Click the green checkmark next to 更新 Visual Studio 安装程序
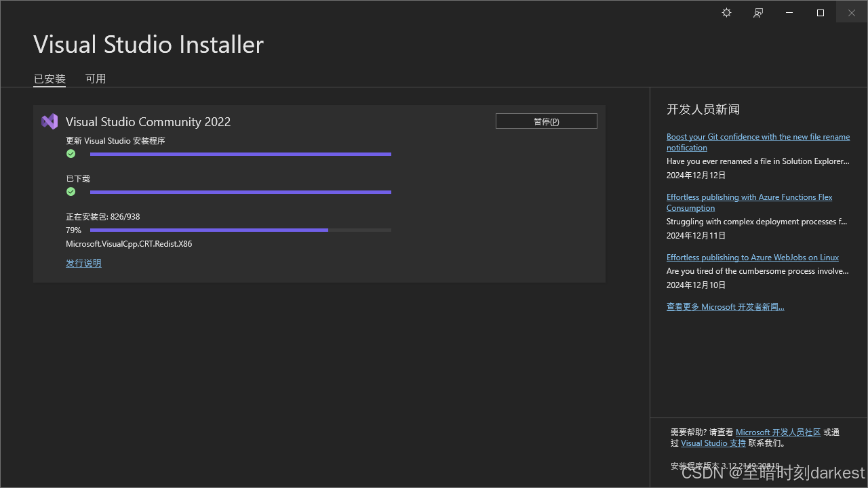Viewport: 868px width, 488px height. click(x=71, y=154)
